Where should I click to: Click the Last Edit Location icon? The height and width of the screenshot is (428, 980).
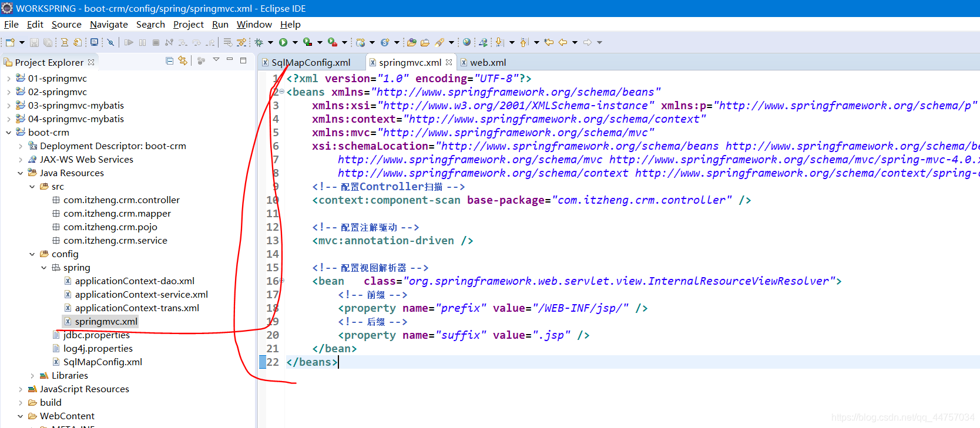549,42
